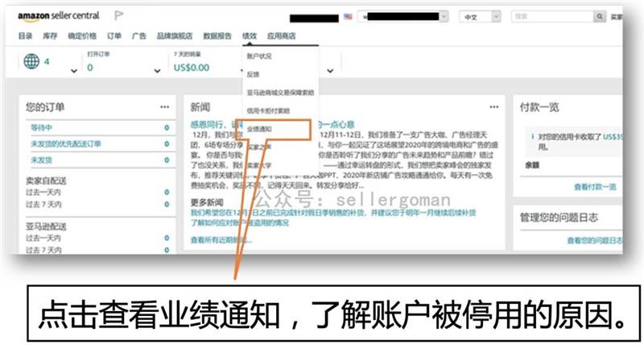Click the 未发货 order count 0
This screenshot has width=644, height=345.
[167, 160]
